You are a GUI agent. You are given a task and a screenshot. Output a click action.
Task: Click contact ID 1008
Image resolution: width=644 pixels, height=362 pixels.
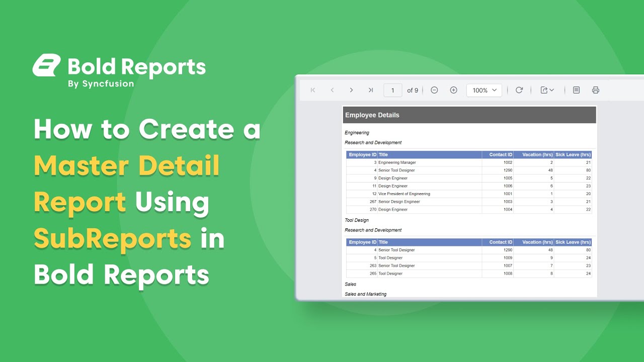[x=508, y=274]
